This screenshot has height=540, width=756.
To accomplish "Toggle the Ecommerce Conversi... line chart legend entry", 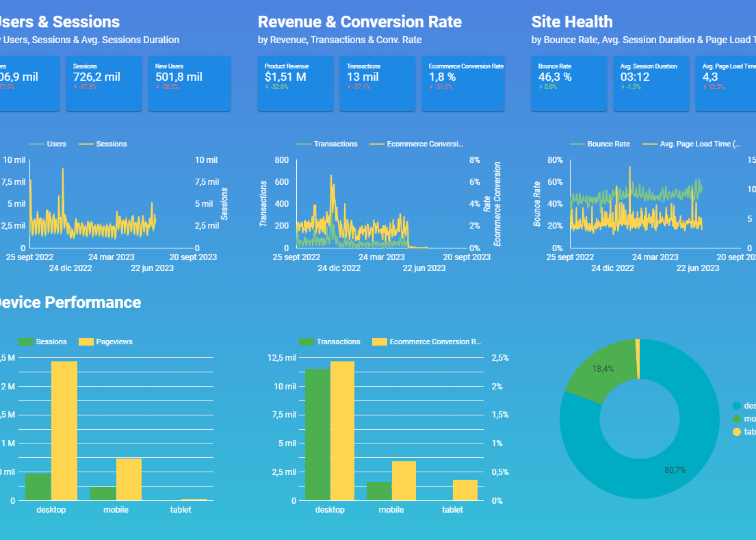I will pos(417,144).
